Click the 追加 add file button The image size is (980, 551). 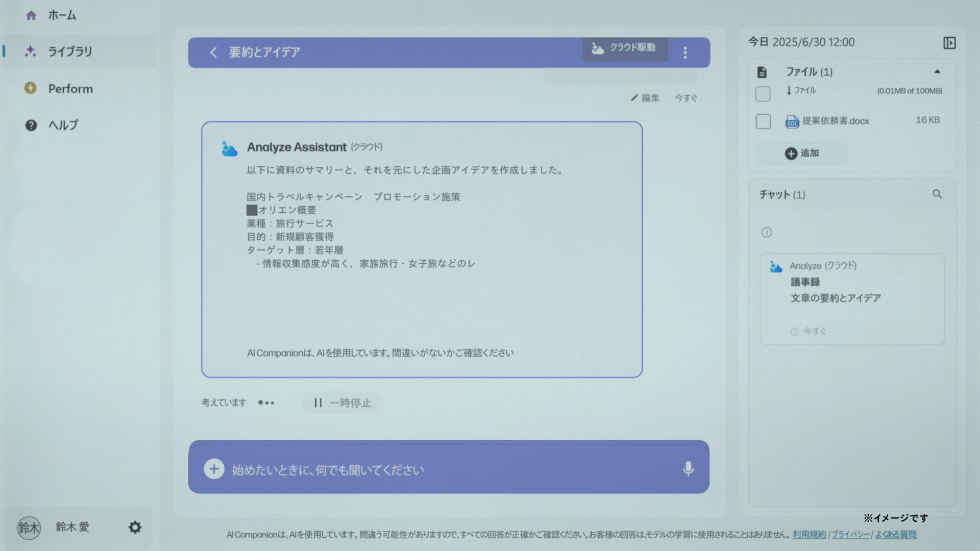pos(801,153)
